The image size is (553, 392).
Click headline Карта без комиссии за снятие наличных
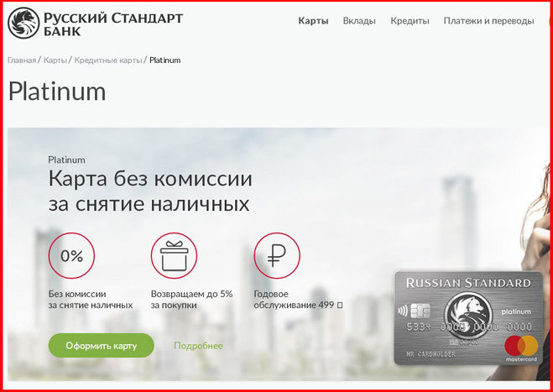[x=150, y=191]
